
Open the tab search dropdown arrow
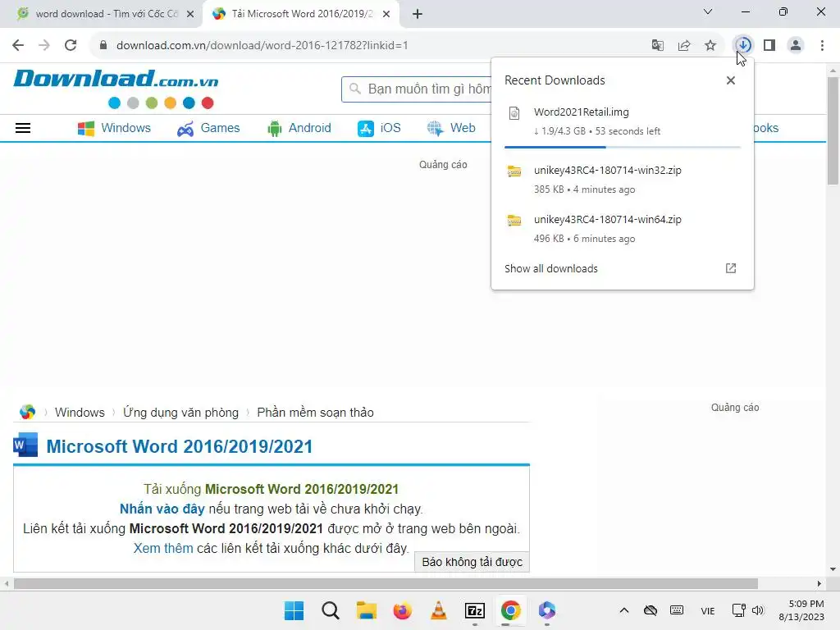click(708, 11)
